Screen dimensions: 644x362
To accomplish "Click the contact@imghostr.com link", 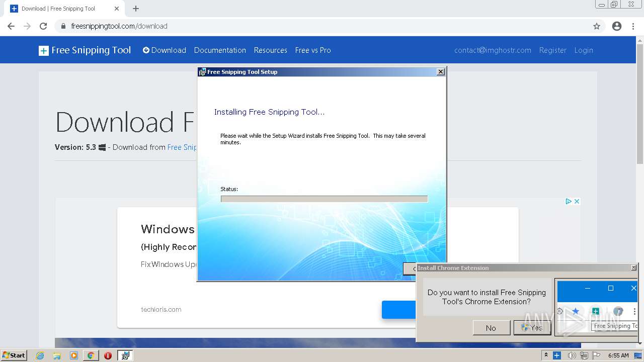I will (493, 50).
